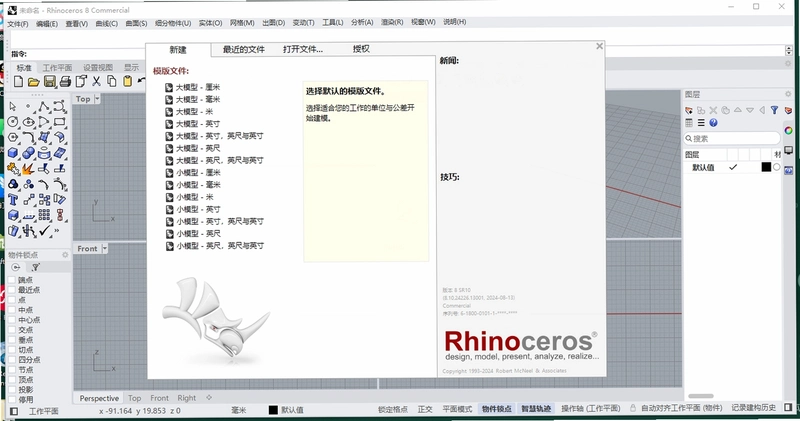Open the 文件(F) menu

tap(18, 23)
